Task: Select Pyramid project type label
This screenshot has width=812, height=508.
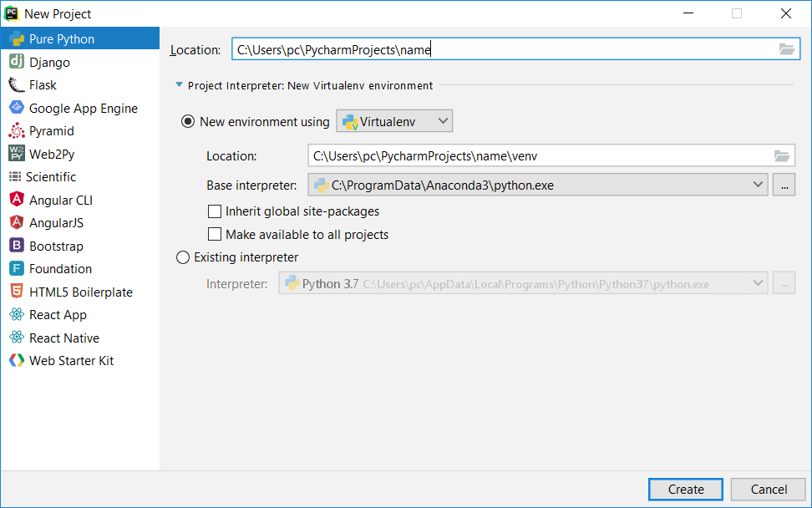Action: (52, 131)
